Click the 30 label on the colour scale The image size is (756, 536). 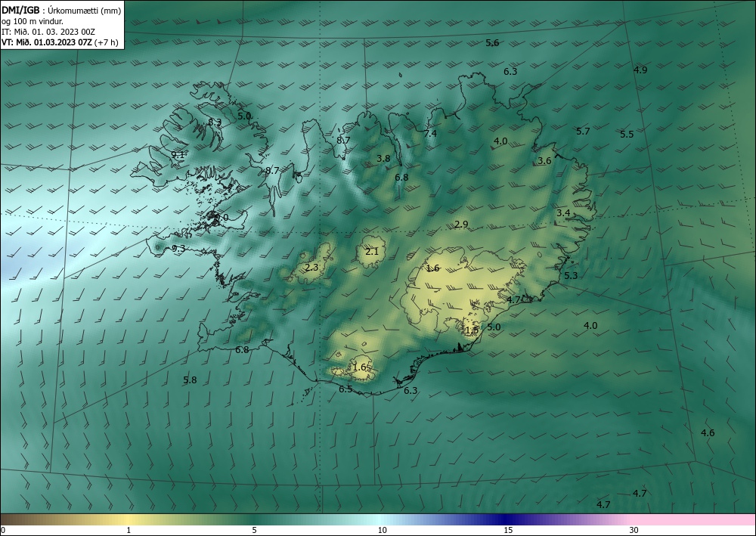(x=634, y=530)
